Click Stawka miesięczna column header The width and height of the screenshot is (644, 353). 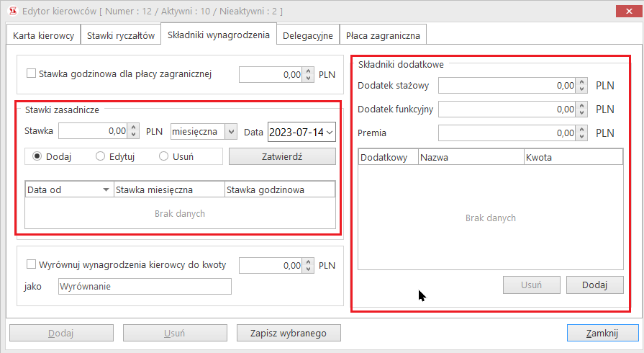coord(169,189)
